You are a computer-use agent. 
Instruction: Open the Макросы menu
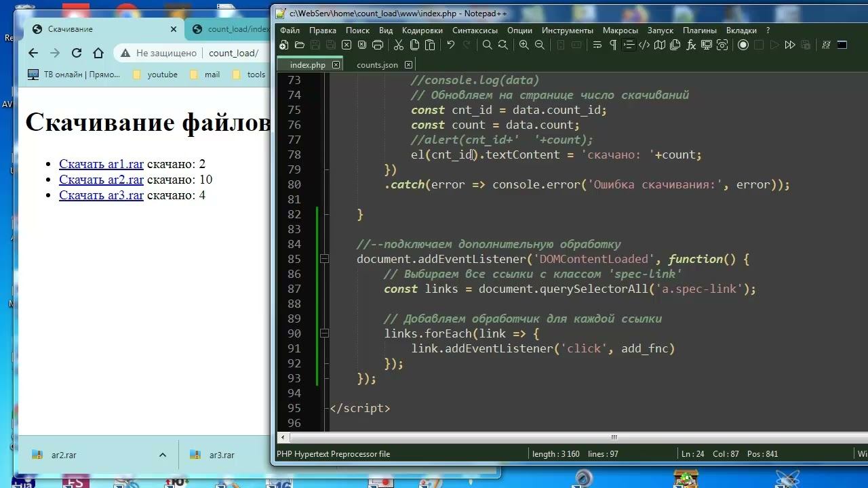[620, 30]
